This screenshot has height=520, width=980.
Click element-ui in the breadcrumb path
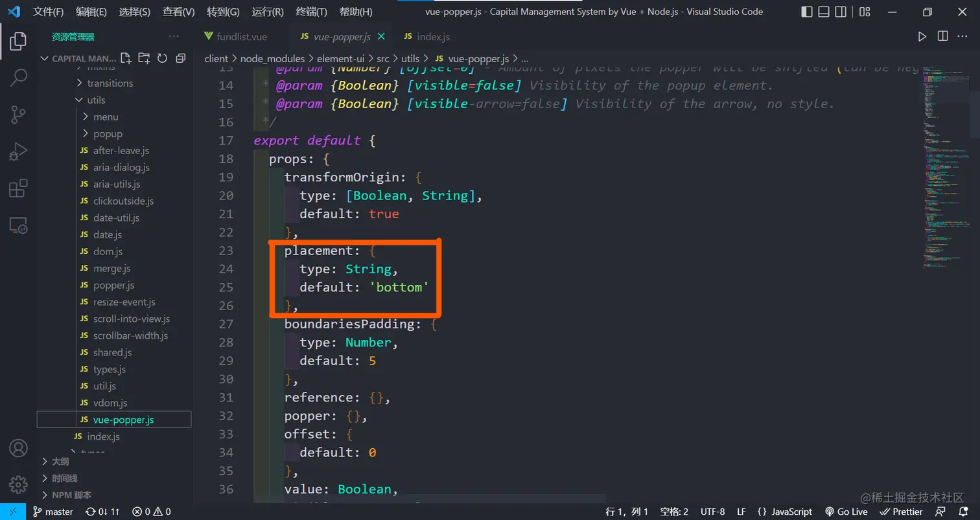[x=340, y=58]
